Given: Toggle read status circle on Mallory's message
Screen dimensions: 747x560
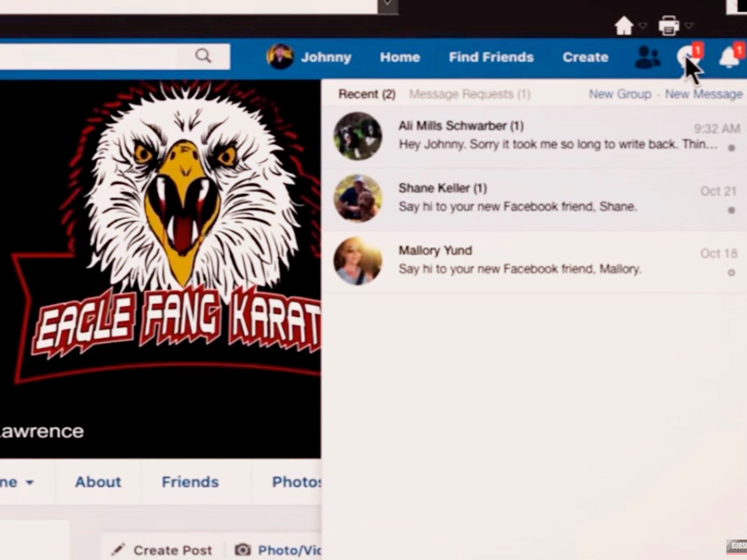Looking at the screenshot, I should 731,272.
